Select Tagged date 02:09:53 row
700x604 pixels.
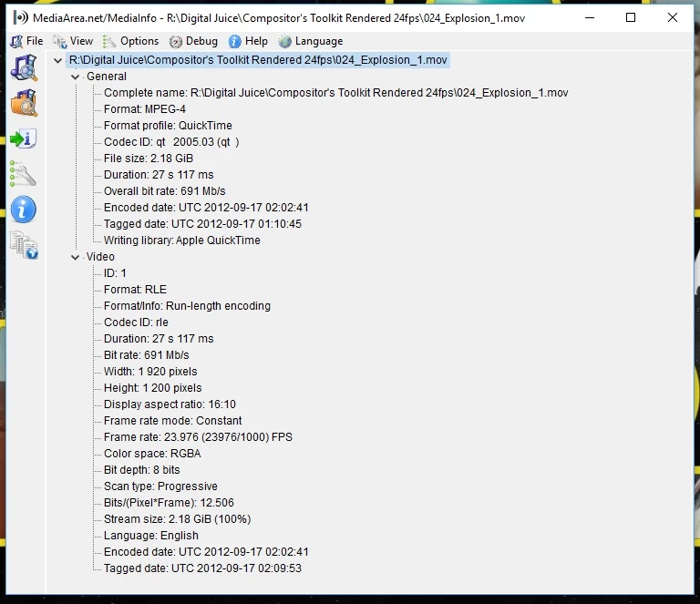(x=202, y=568)
